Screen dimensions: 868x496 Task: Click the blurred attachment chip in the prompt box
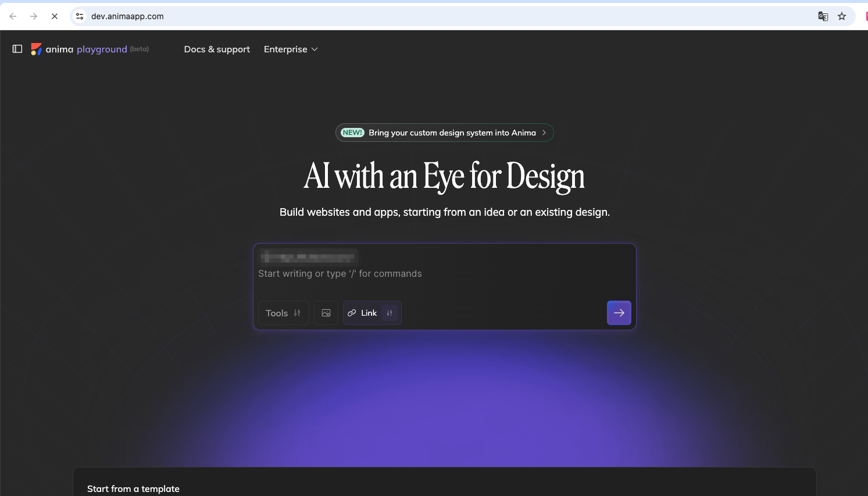[308, 256]
